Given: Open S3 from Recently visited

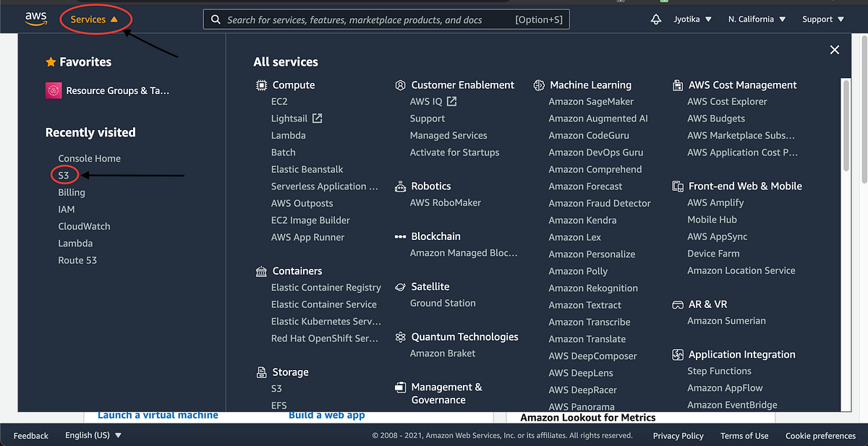Looking at the screenshot, I should (64, 175).
